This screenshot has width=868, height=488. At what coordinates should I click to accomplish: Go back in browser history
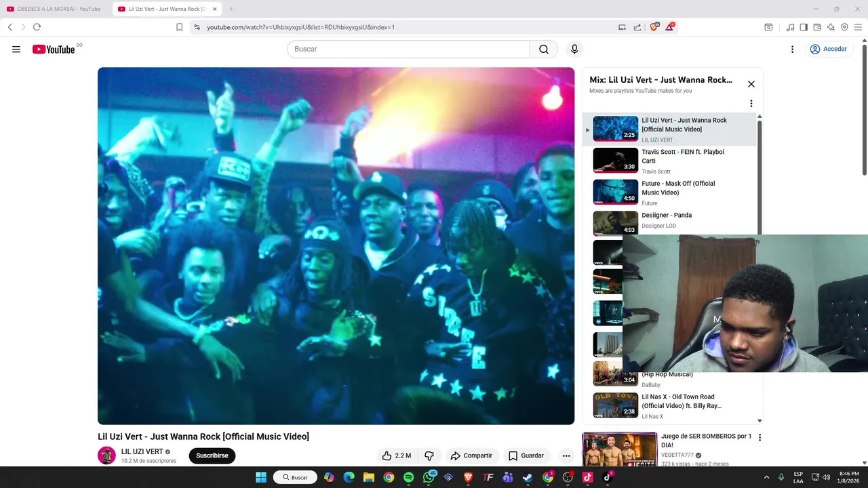pos(10,27)
